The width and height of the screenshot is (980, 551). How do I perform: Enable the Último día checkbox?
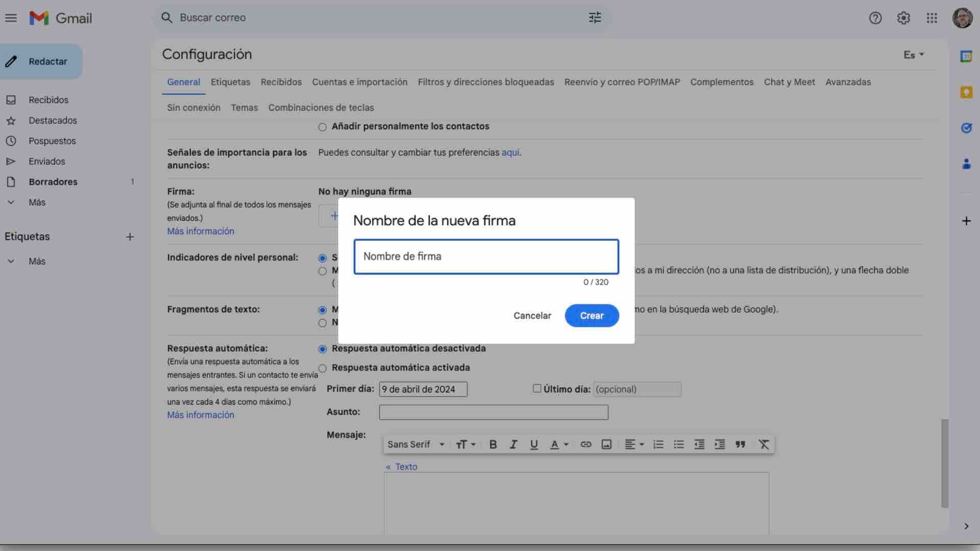536,388
